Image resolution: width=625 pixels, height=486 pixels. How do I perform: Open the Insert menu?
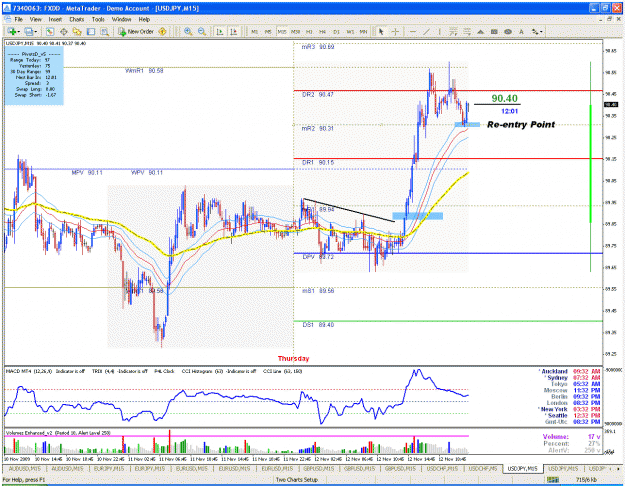tap(55, 19)
